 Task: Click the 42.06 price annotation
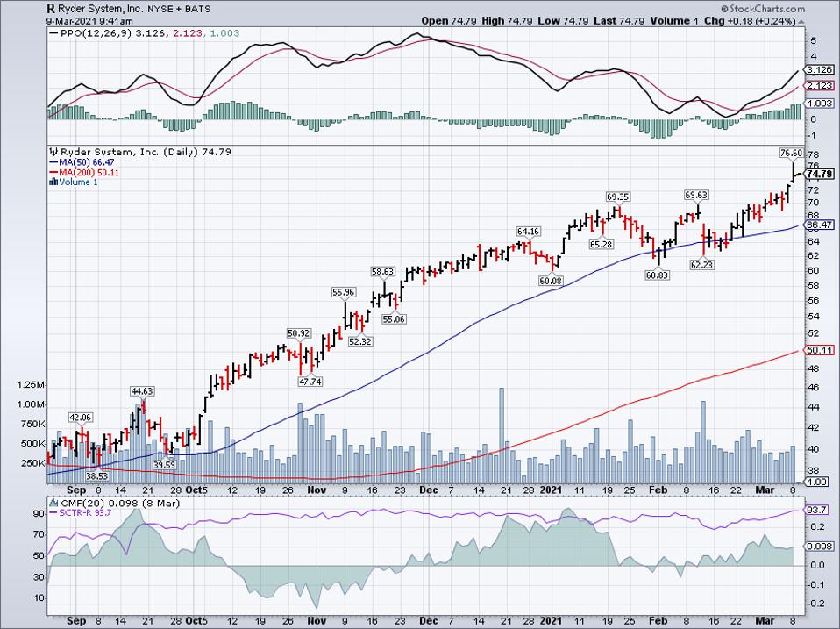point(81,418)
